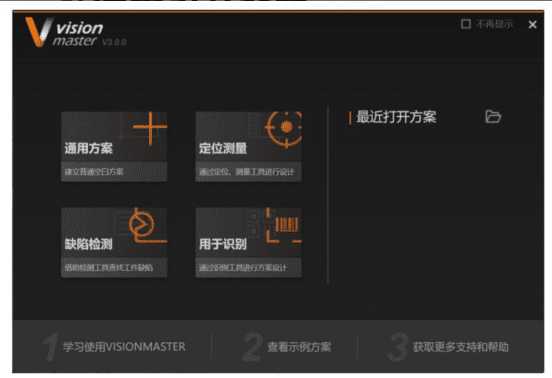Choose the 缺陷检测 solution title
This screenshot has width=552, height=378.
(89, 244)
